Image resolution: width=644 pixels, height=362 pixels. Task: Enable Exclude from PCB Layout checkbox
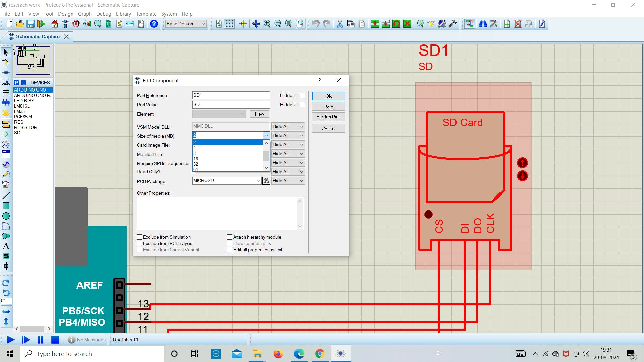(139, 243)
